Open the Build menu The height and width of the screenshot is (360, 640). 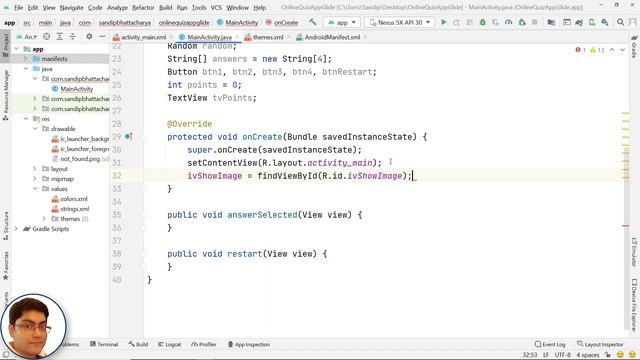165,7
